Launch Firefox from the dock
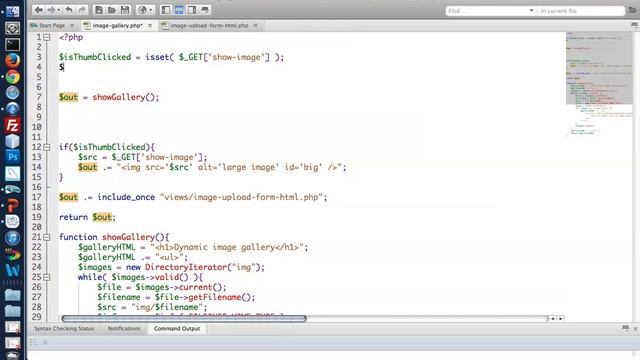This screenshot has height=360, width=640. (12, 60)
